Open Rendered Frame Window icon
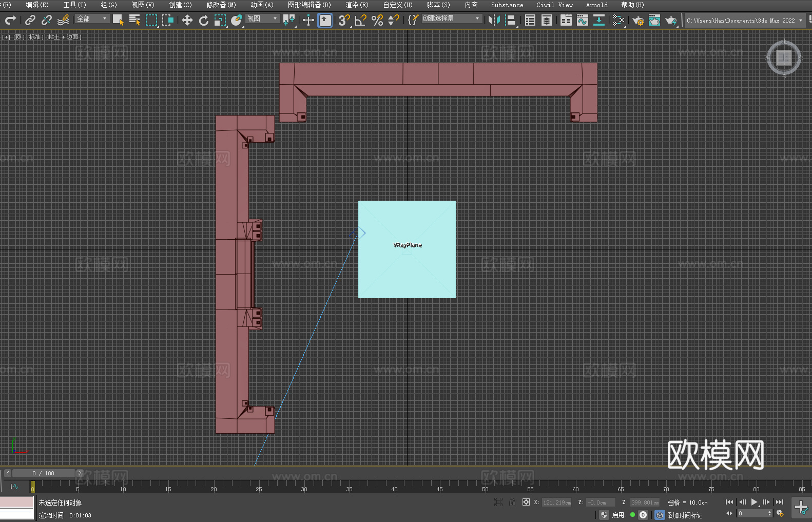The height and width of the screenshot is (522, 812). point(654,20)
